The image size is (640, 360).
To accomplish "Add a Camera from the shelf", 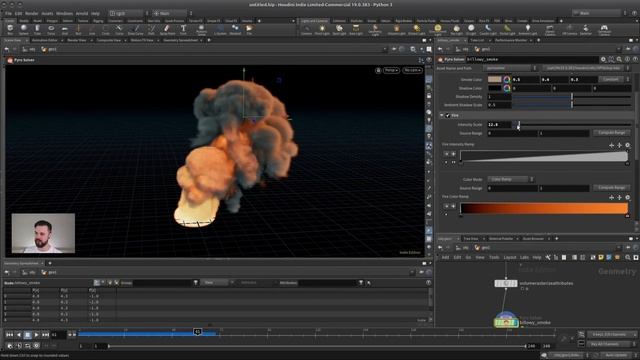I will (307, 29).
